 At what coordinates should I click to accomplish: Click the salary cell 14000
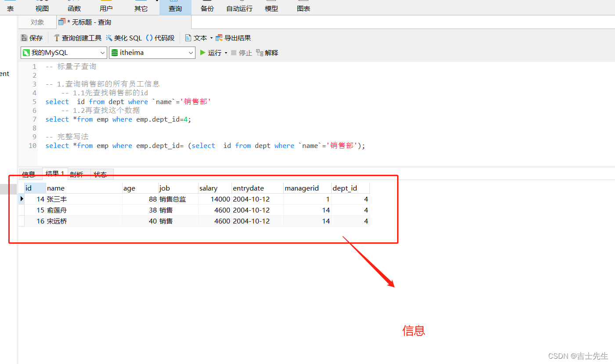coord(214,199)
